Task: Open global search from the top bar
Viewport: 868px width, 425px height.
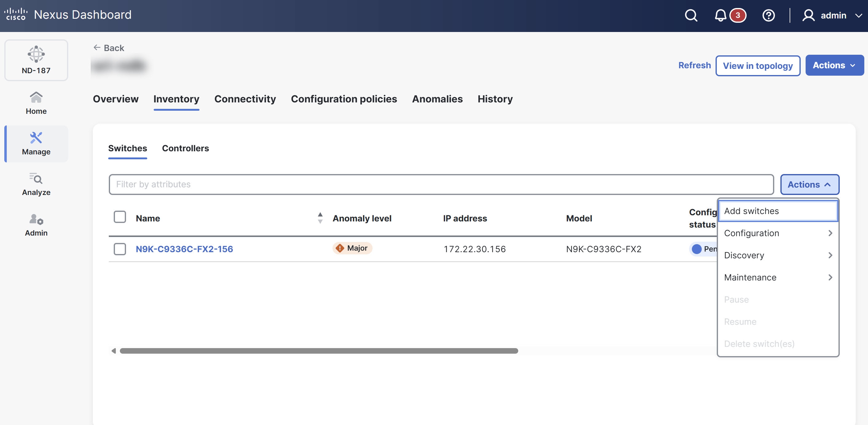Action: click(691, 15)
